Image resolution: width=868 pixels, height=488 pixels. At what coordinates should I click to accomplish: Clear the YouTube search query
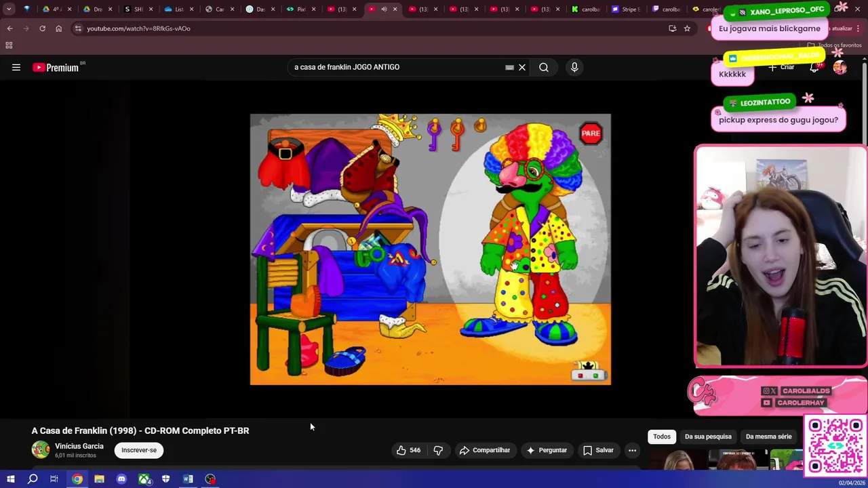(x=522, y=67)
